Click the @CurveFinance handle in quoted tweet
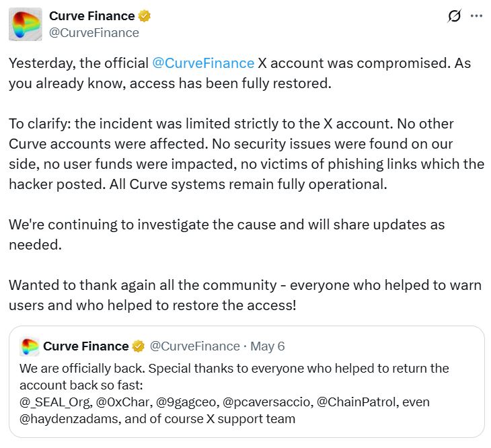The image size is (491, 448). tap(194, 346)
